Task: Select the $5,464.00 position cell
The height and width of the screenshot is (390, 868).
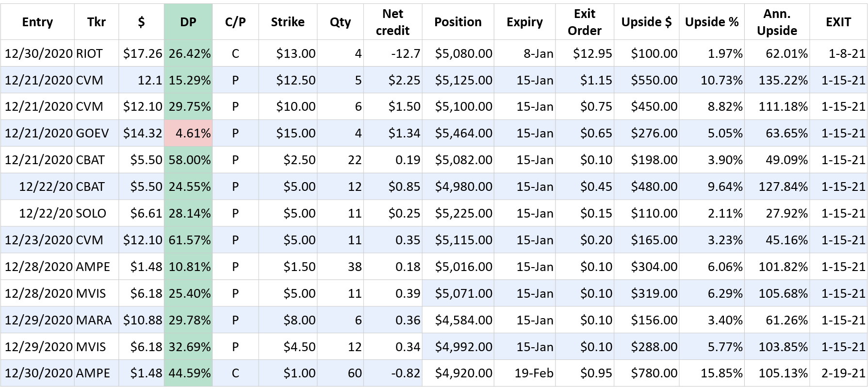Action: click(458, 133)
